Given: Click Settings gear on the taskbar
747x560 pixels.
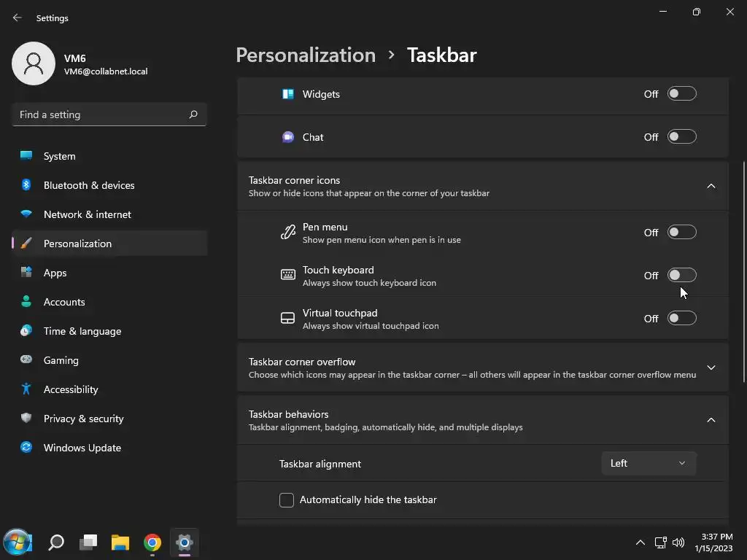Looking at the screenshot, I should point(185,542).
